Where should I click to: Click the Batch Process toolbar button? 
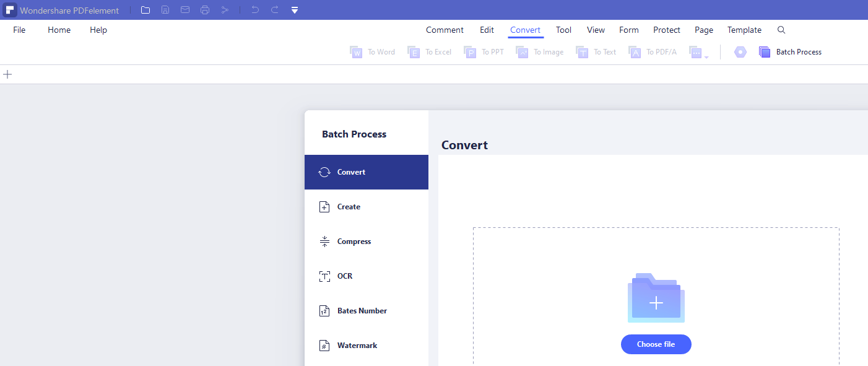click(x=790, y=52)
